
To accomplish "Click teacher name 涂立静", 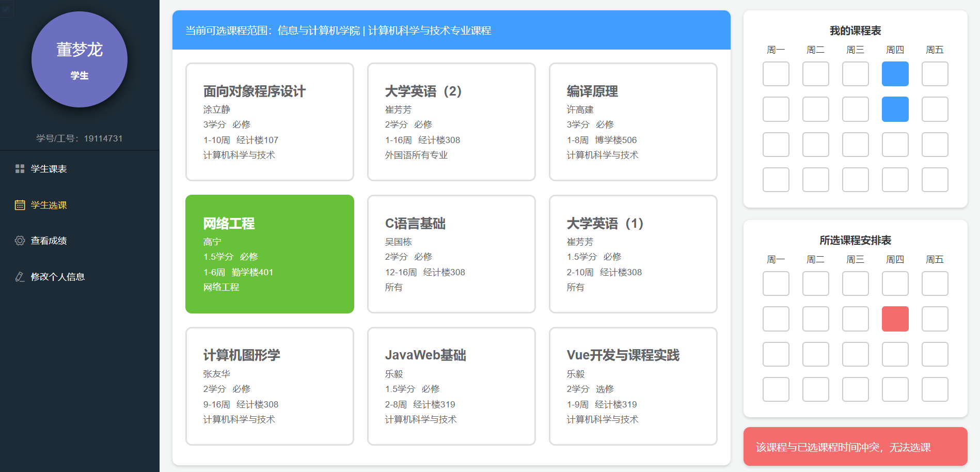I will click(x=217, y=109).
